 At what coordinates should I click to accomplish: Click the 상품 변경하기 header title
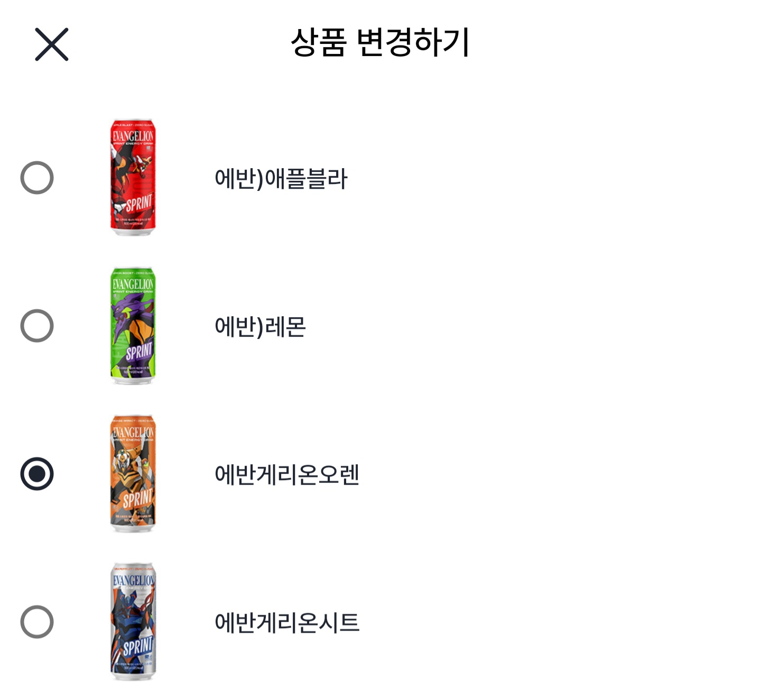tap(380, 42)
